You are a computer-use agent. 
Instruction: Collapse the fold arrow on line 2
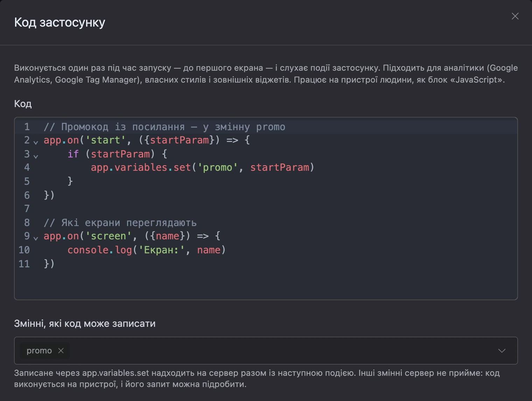[x=36, y=142]
